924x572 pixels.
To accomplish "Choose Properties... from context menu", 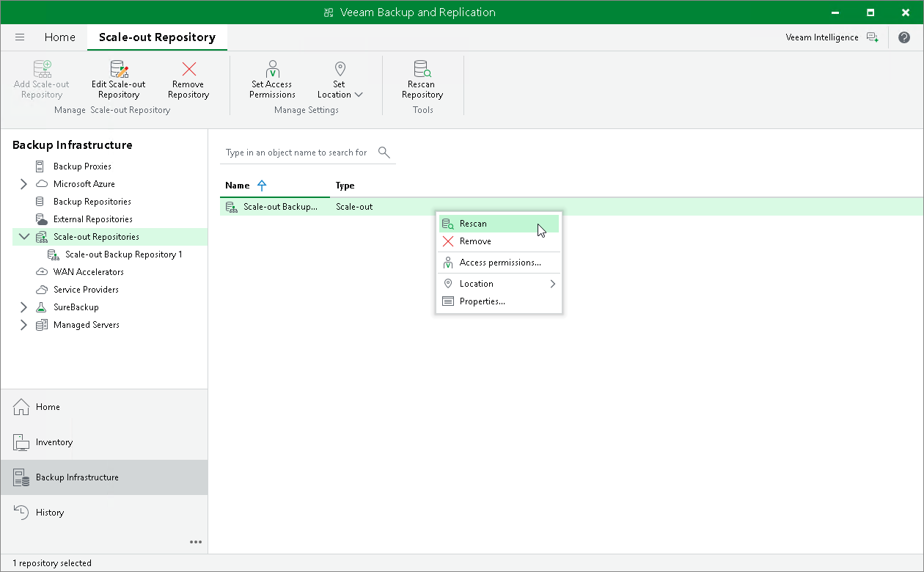I will [499, 301].
